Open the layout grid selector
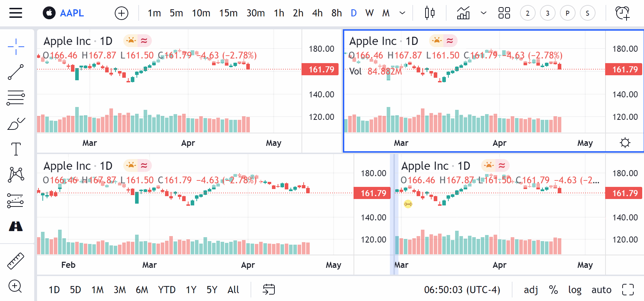The height and width of the screenshot is (301, 644). point(504,13)
